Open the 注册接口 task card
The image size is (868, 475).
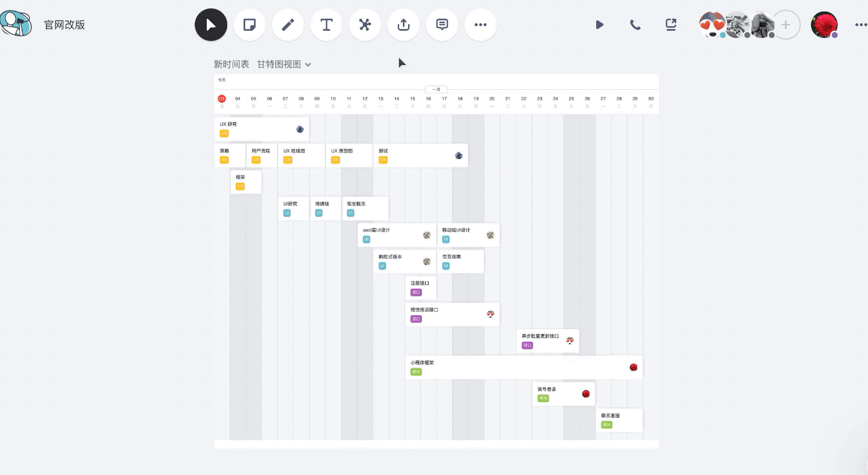(x=421, y=288)
